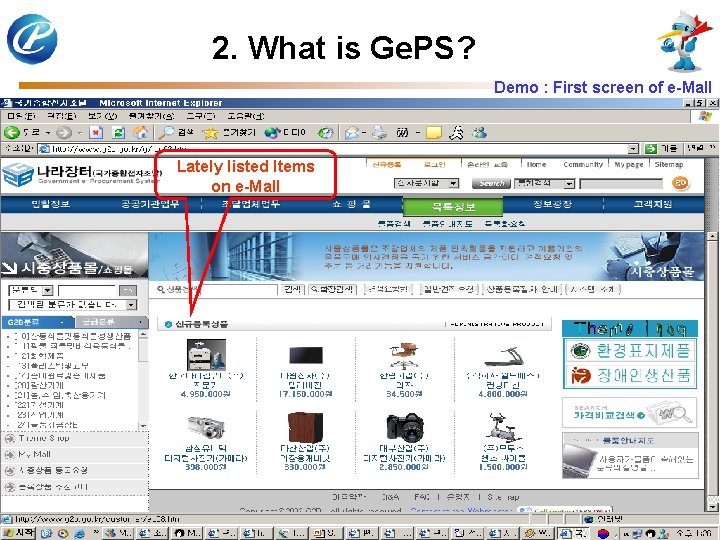Select the 조달업체업무 navigation tab

(x=251, y=204)
